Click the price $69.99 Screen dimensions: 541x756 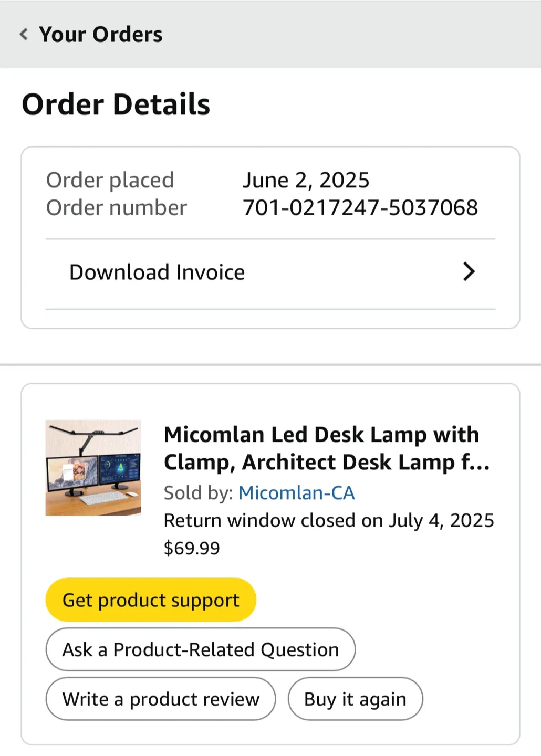pyautogui.click(x=192, y=548)
